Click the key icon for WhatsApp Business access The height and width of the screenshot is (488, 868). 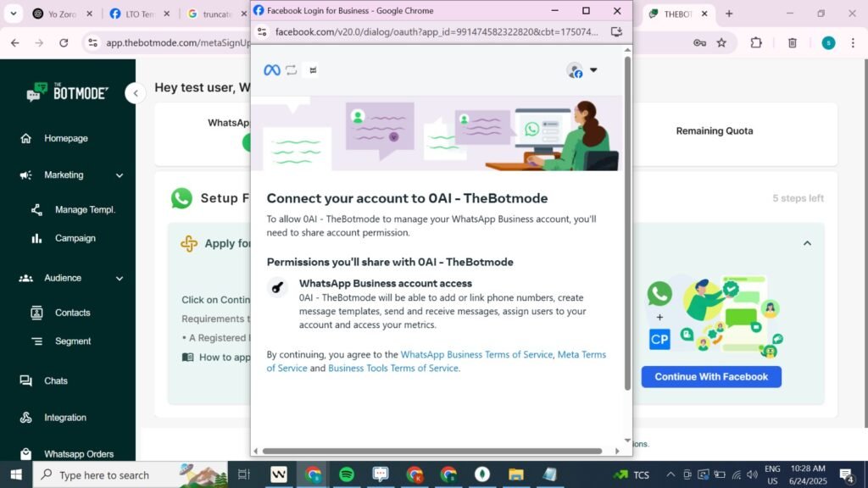[277, 287]
